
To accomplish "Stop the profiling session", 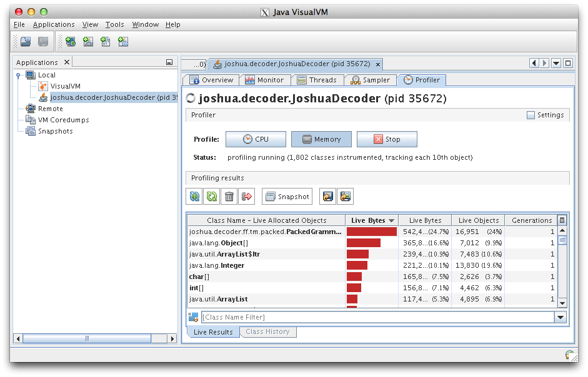I will coord(387,139).
